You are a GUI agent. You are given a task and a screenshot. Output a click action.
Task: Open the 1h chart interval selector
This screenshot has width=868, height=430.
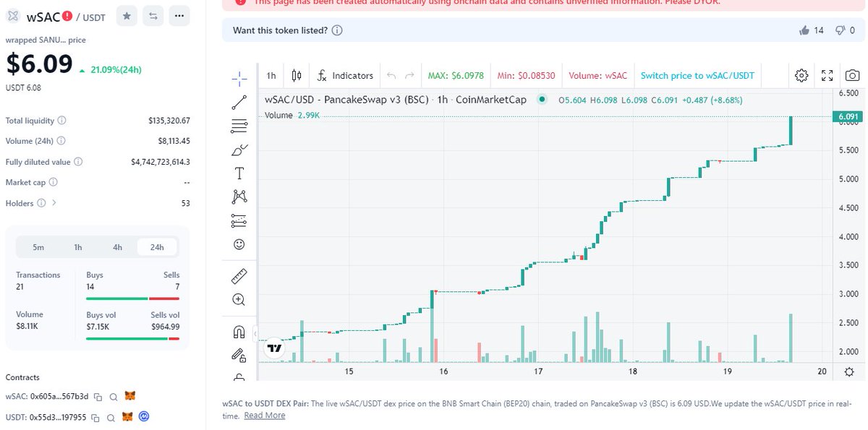click(x=271, y=75)
